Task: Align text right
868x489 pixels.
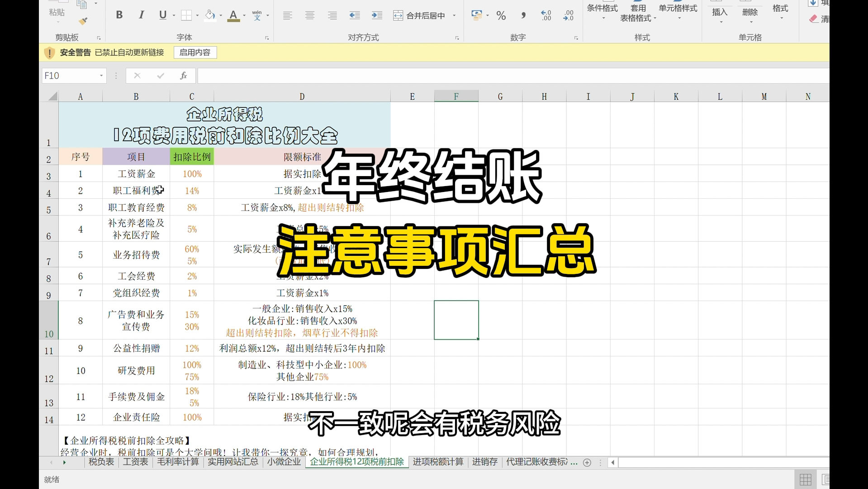Action: [x=332, y=15]
